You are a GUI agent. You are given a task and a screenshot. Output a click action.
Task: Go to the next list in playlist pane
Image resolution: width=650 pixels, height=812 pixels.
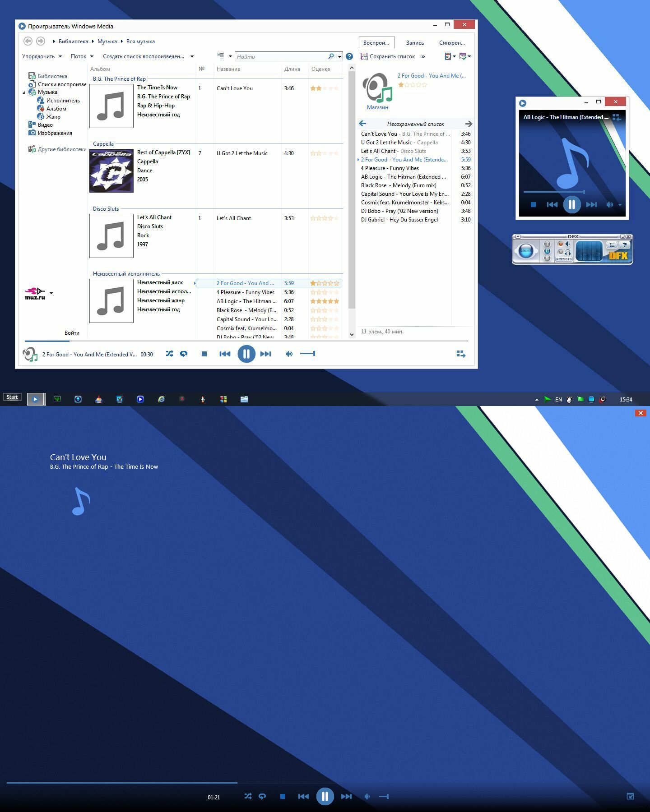click(x=469, y=124)
